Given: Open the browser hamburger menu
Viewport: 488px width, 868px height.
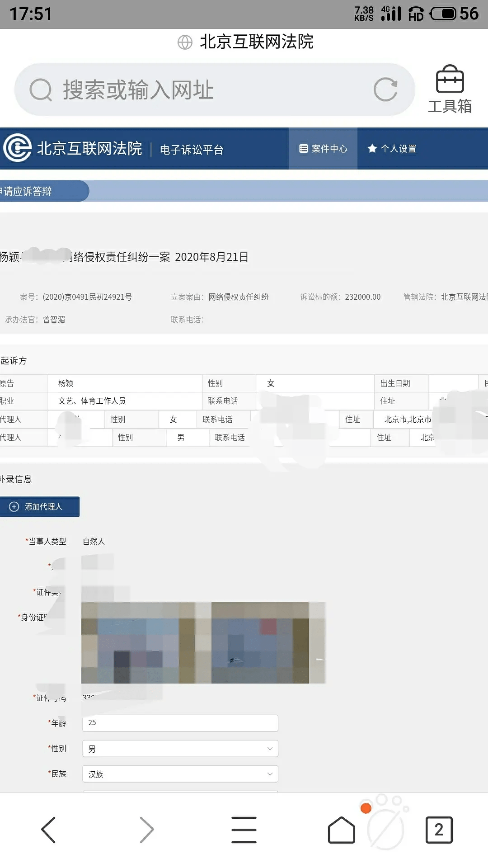Looking at the screenshot, I should pos(244,830).
